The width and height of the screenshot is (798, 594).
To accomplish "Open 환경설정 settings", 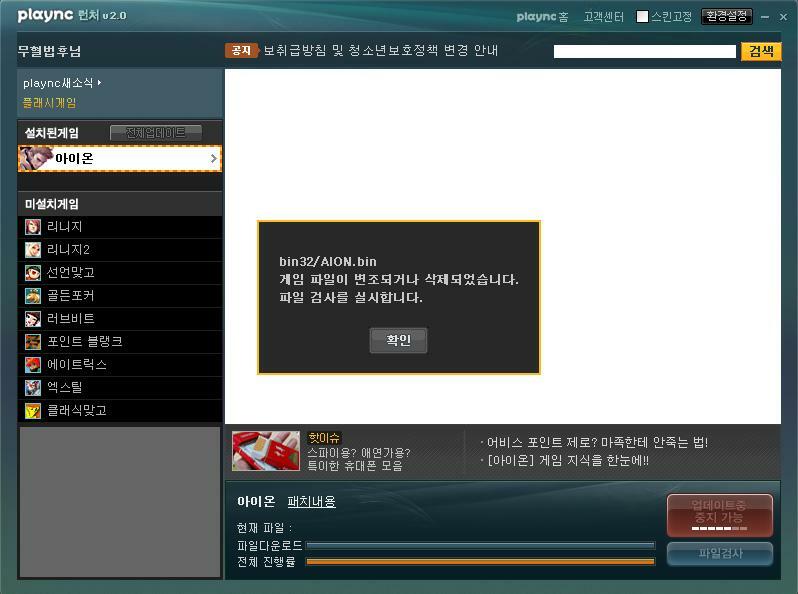I will (726, 16).
